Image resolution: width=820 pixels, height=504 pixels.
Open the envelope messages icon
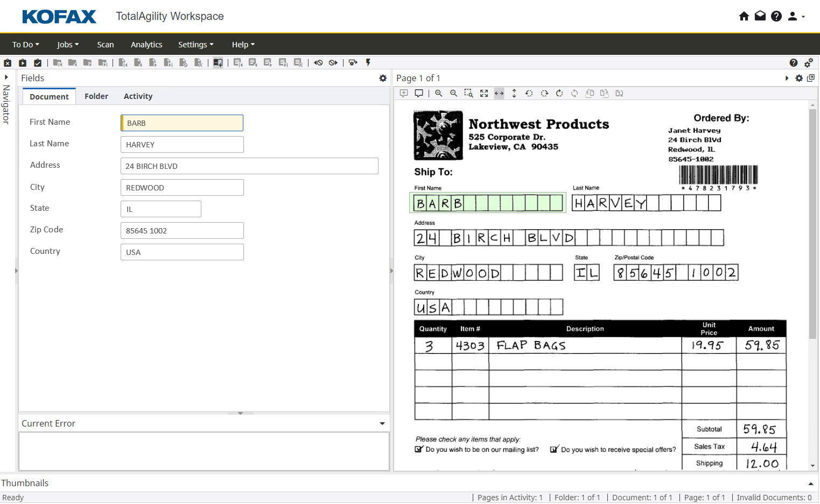pos(760,16)
